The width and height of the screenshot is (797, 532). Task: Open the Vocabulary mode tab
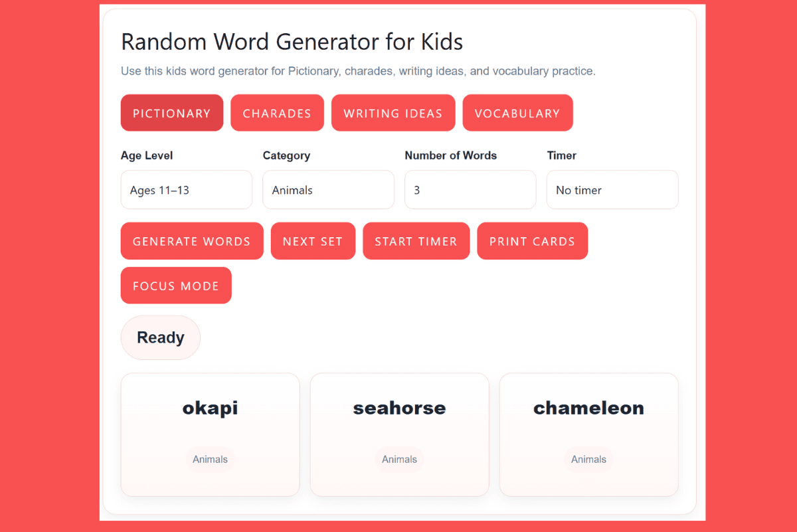[x=517, y=113]
